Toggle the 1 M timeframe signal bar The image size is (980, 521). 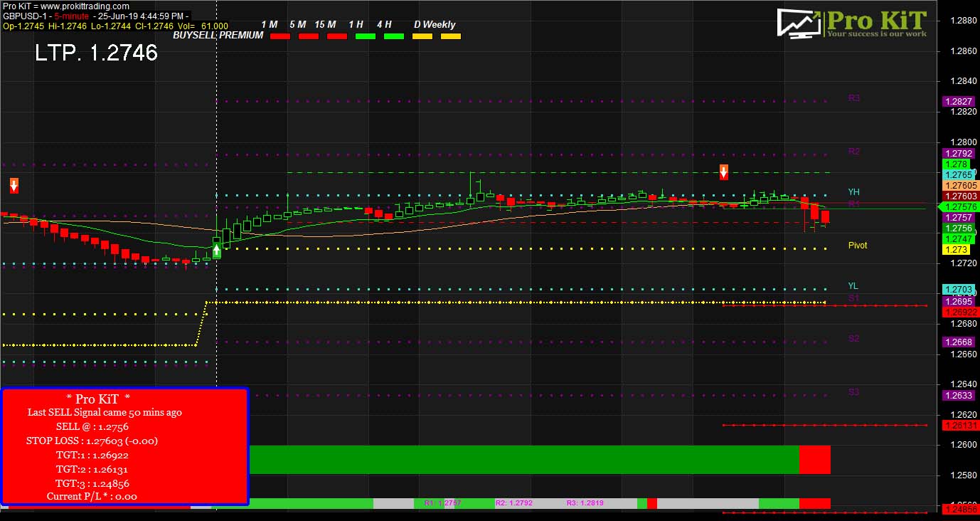[x=279, y=36]
